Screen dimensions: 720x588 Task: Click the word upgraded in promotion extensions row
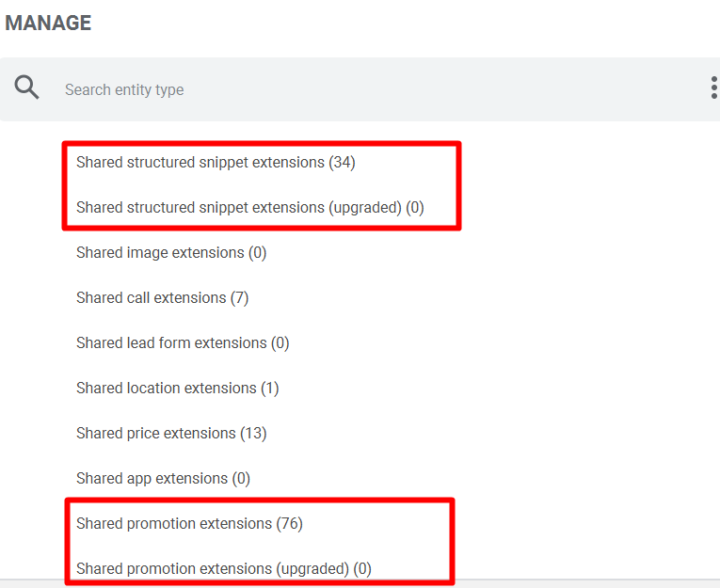coord(312,569)
